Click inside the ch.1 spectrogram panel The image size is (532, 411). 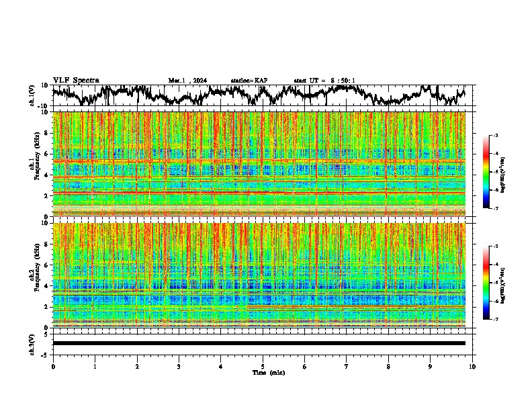259,164
